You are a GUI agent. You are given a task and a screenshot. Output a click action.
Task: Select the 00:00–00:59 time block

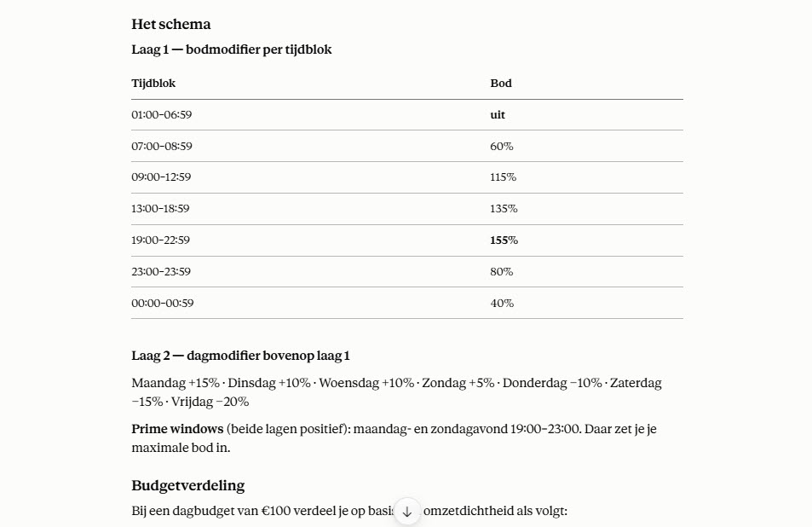tap(163, 303)
